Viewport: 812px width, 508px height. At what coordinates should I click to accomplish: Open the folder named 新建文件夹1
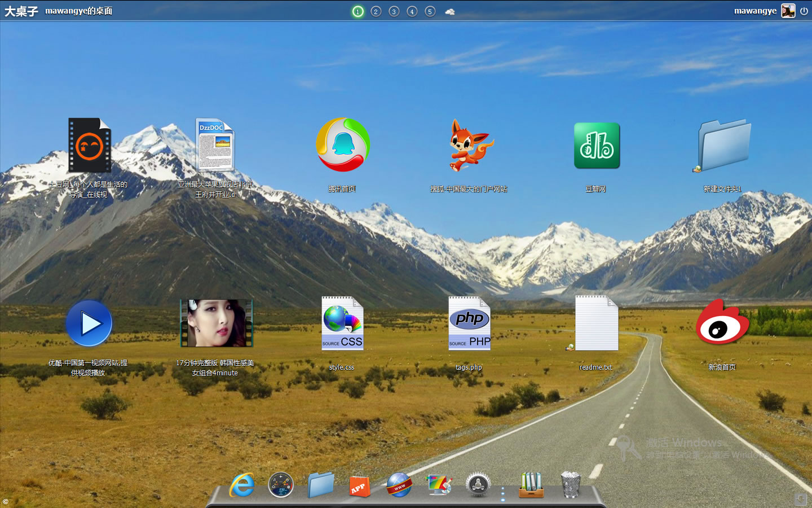pyautogui.click(x=723, y=145)
